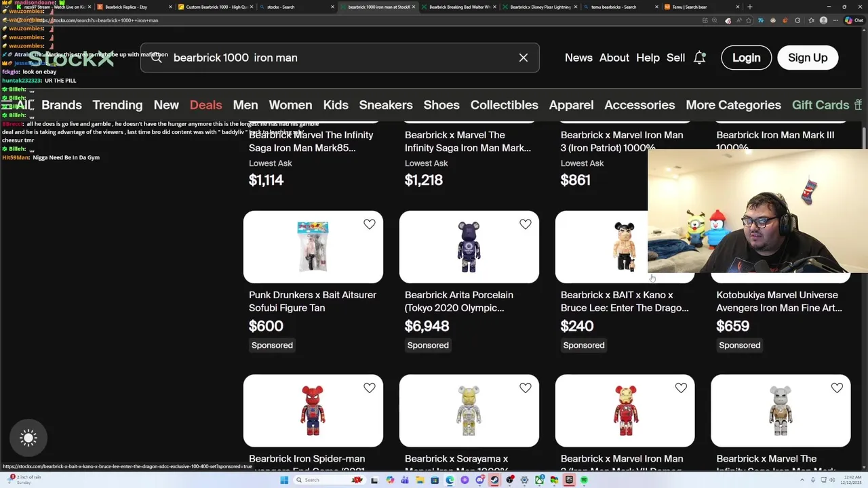
Task: Open Task View from the taskbar
Action: pos(374,480)
